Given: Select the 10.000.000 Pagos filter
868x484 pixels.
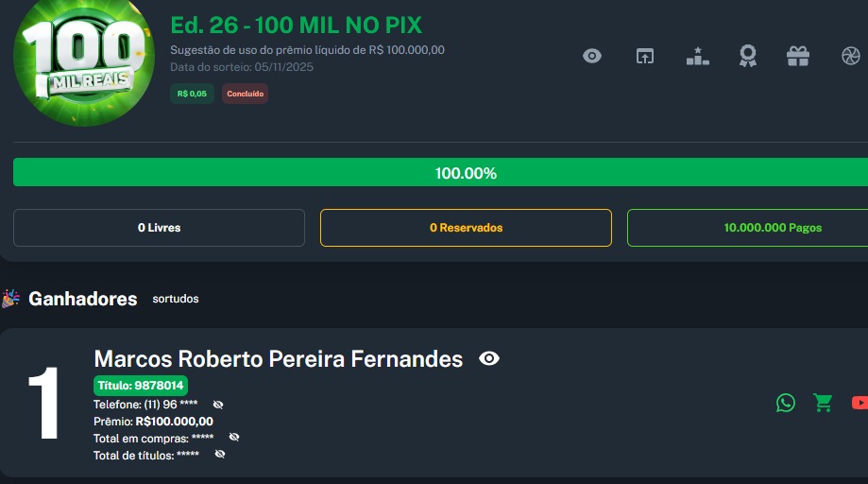Looking at the screenshot, I should coord(747,228).
